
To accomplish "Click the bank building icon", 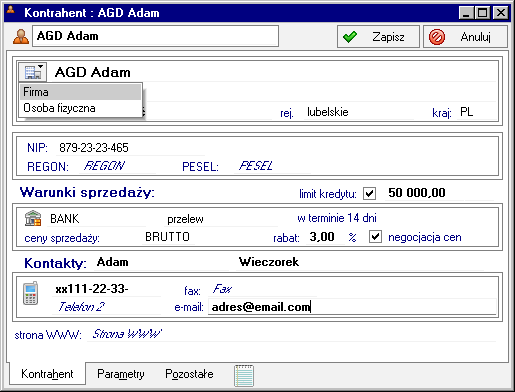I will [x=33, y=218].
